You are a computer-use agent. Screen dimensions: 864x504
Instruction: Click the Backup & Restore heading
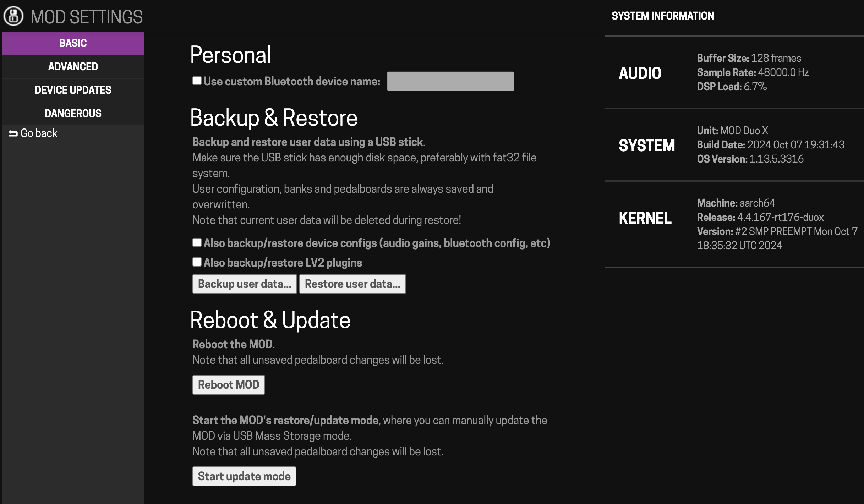point(274,118)
